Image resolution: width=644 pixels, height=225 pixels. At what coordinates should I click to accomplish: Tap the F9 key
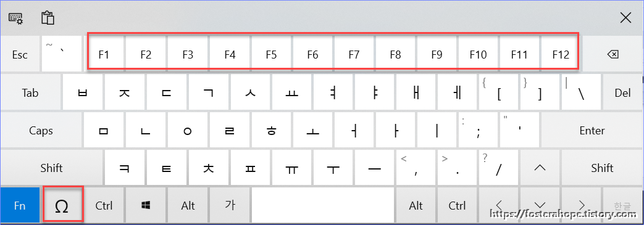point(437,54)
